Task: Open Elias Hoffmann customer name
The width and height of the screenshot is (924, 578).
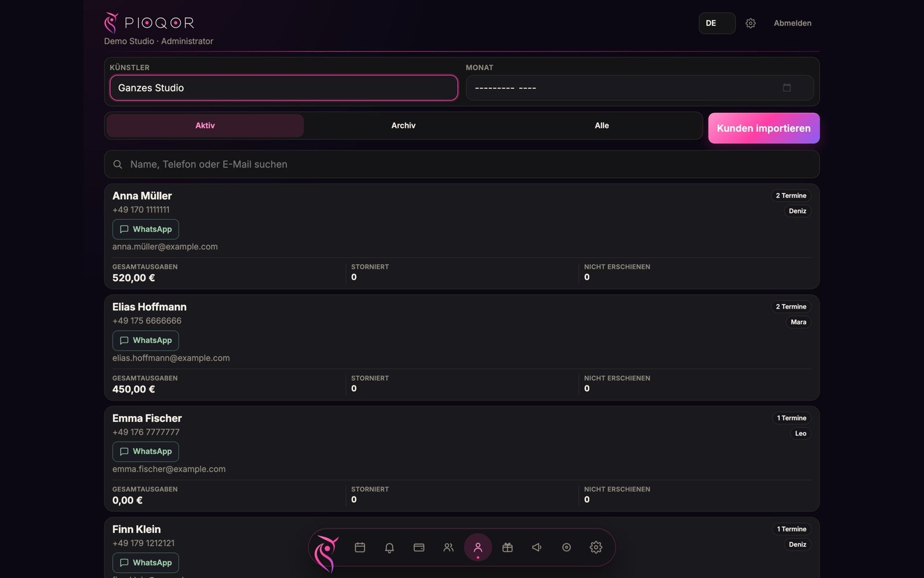Action: click(150, 307)
